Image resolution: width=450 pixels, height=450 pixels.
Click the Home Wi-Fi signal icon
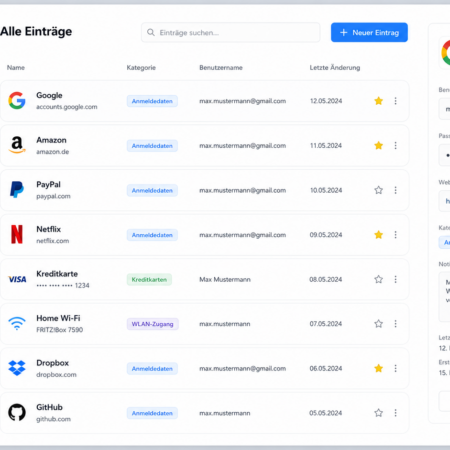(x=17, y=323)
